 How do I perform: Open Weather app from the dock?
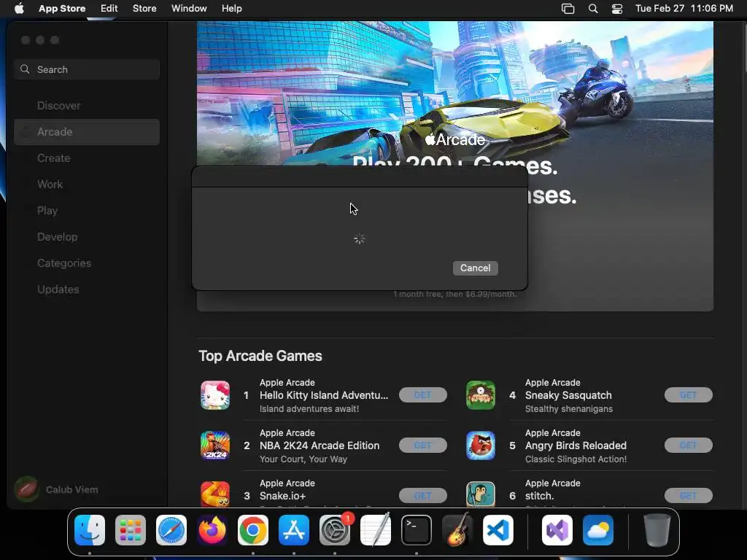point(598,530)
